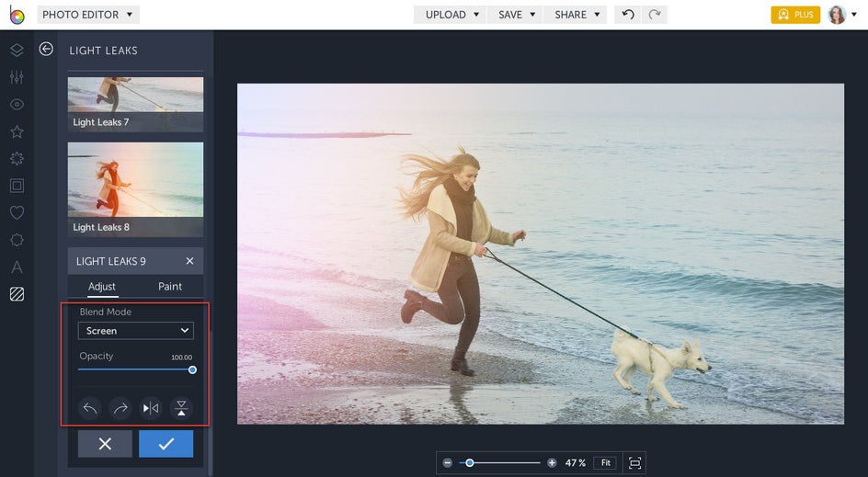Apply the effect with checkmark button
The width and height of the screenshot is (868, 477).
tap(166, 444)
